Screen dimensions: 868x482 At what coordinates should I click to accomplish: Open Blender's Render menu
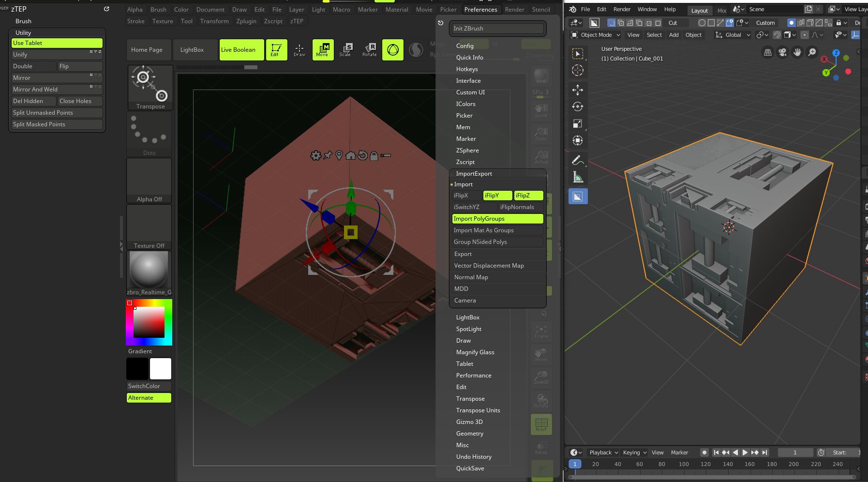pyautogui.click(x=622, y=9)
